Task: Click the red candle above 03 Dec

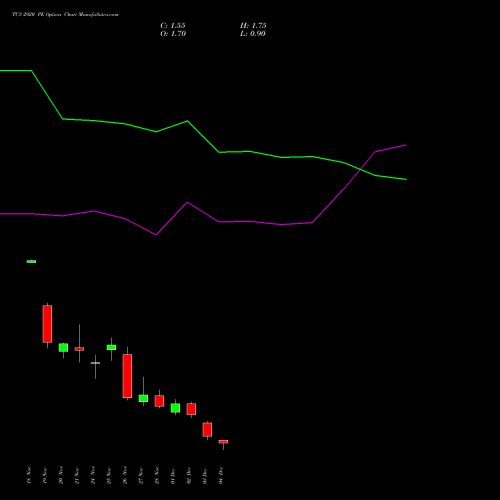Action: click(207, 430)
